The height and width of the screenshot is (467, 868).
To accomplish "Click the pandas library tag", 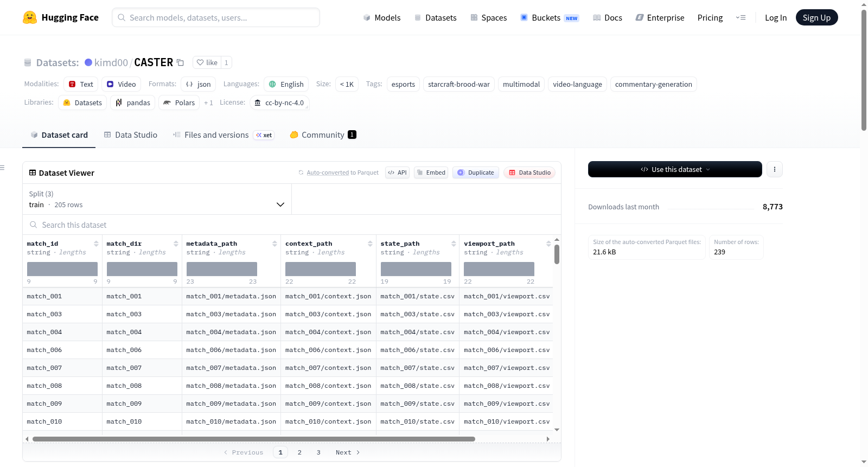I will 133,103.
